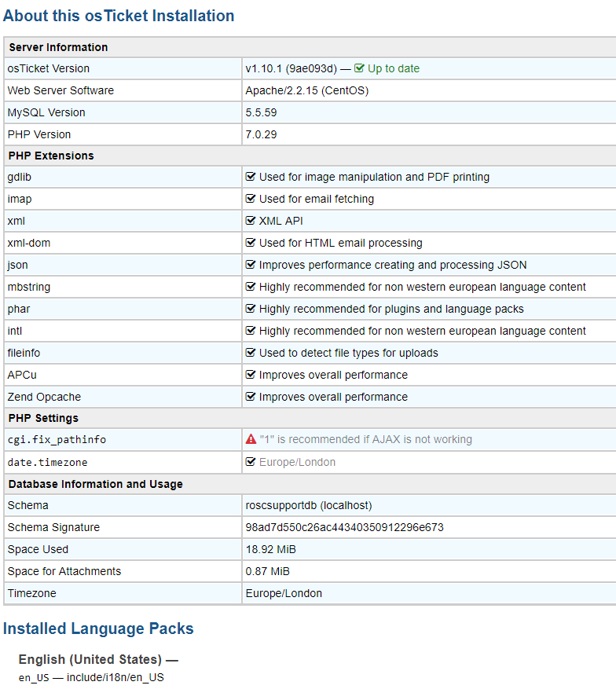The width and height of the screenshot is (616, 689).
Task: Click the mbstring row check icon
Action: 251,287
